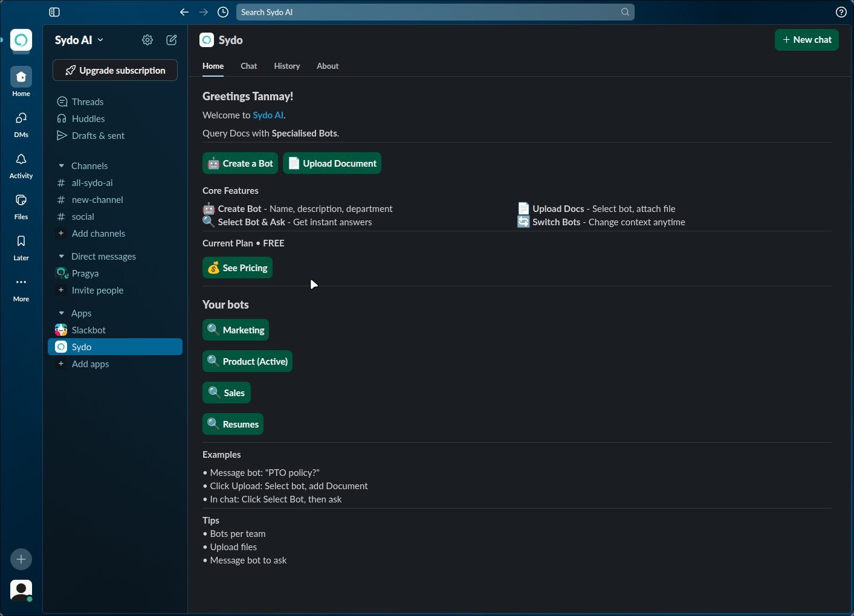Open the Slackbot app
Screen dimensions: 854x616
coord(115,330)
